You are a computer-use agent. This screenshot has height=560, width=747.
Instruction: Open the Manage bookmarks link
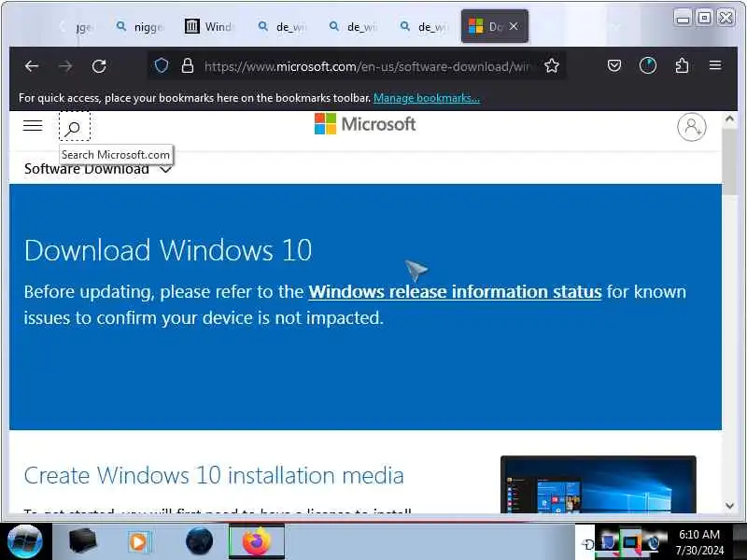click(427, 98)
